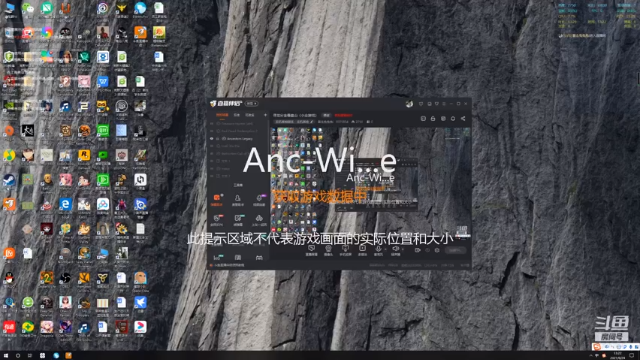Toggle eye icon of first source in list
640x360 pixels.
[211, 123]
